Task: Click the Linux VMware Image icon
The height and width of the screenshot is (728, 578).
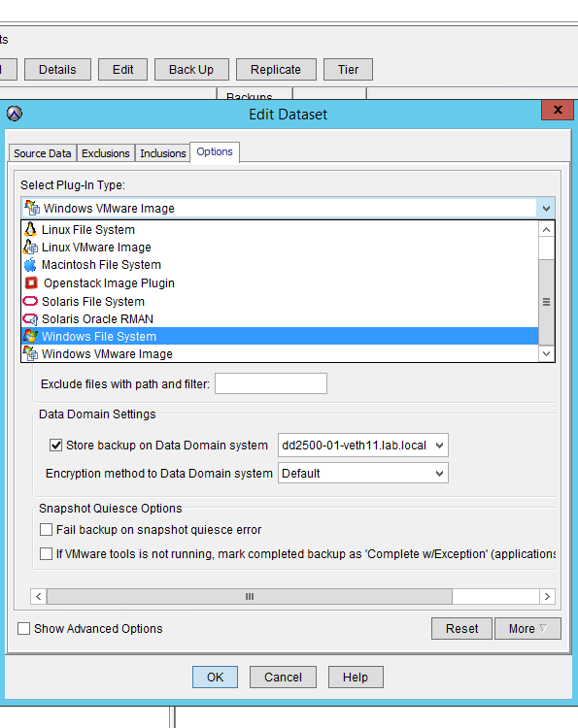Action: coord(31,247)
